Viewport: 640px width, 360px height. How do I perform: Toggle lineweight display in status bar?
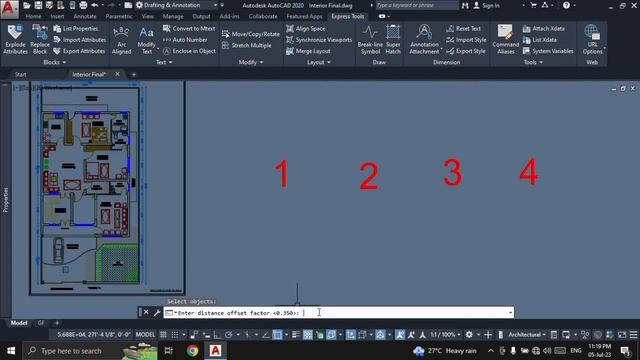coord(296,335)
